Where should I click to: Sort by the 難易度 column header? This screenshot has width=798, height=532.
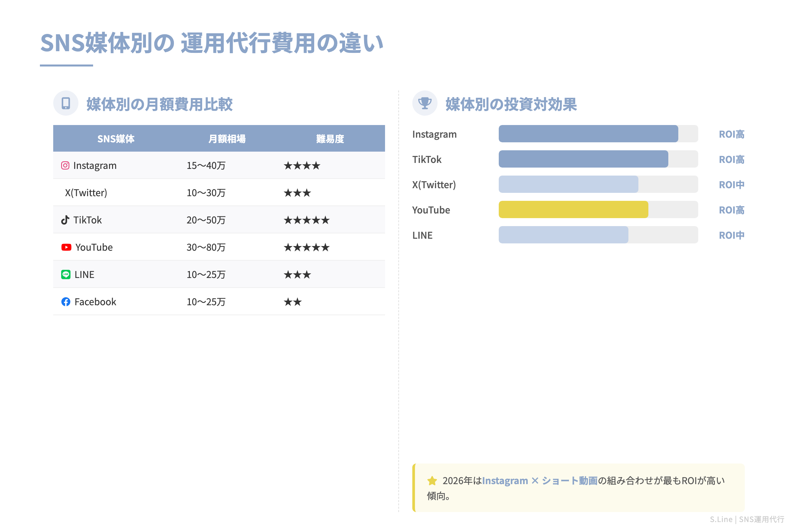coord(330,138)
